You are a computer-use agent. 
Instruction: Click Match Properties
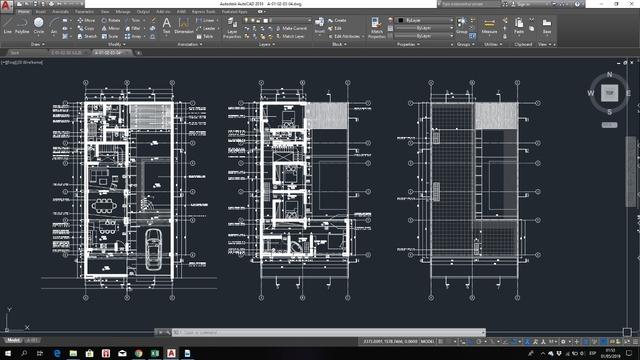[x=376, y=28]
